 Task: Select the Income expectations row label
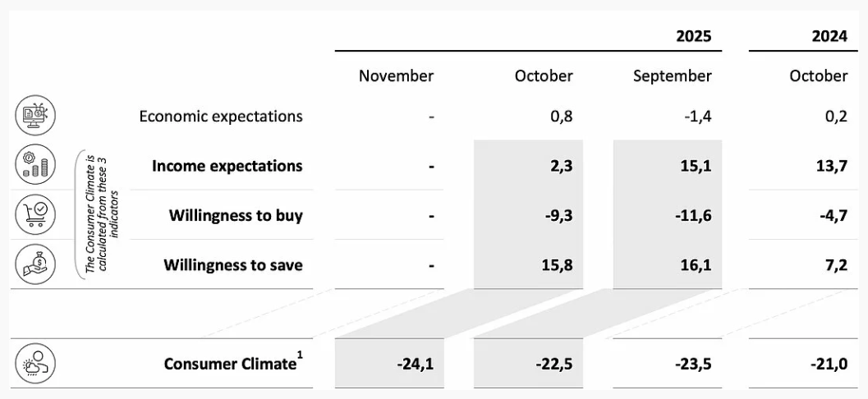pos(227,166)
